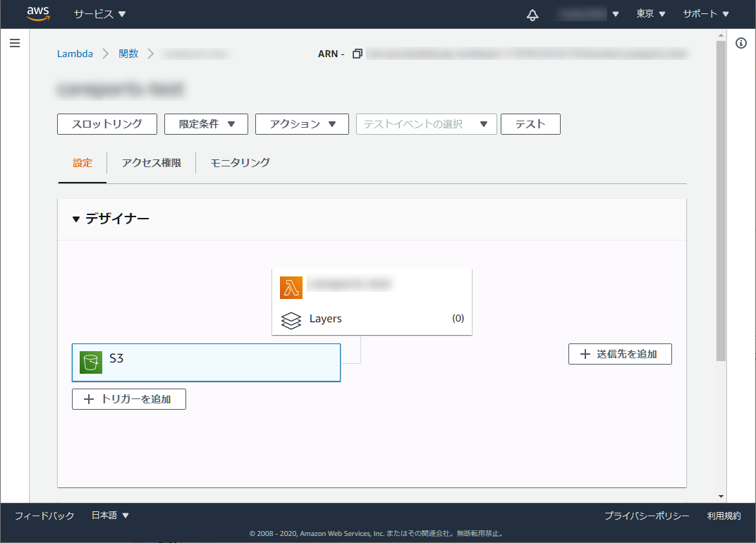
Task: Open the サービス menu
Action: pyautogui.click(x=100, y=14)
